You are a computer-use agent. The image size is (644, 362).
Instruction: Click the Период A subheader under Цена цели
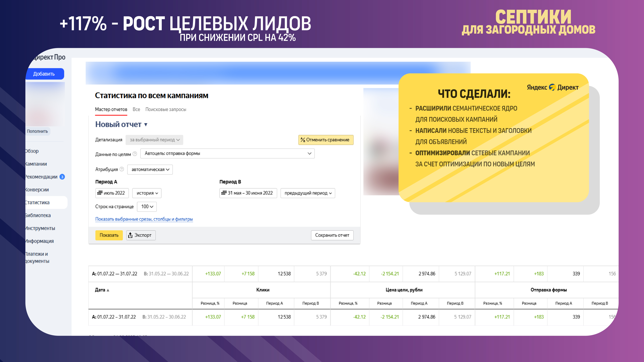pos(419,303)
